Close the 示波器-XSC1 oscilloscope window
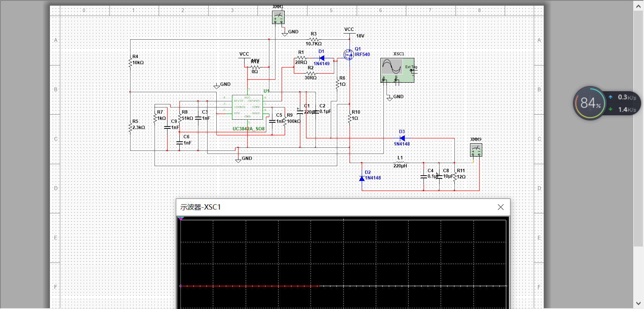The height and width of the screenshot is (309, 644). point(501,207)
